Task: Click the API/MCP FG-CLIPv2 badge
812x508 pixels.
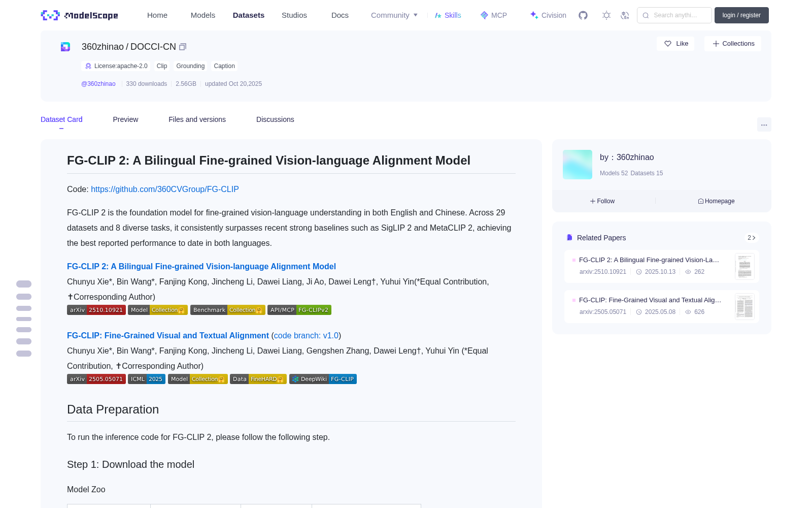Action: click(x=299, y=310)
